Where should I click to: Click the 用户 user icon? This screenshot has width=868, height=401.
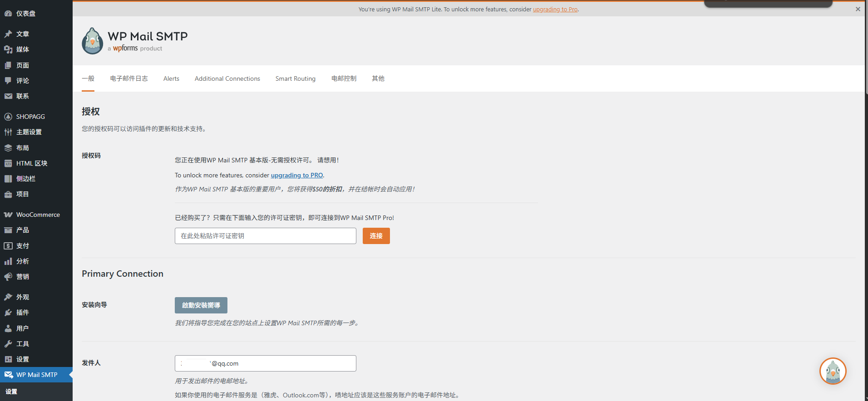[x=8, y=328]
